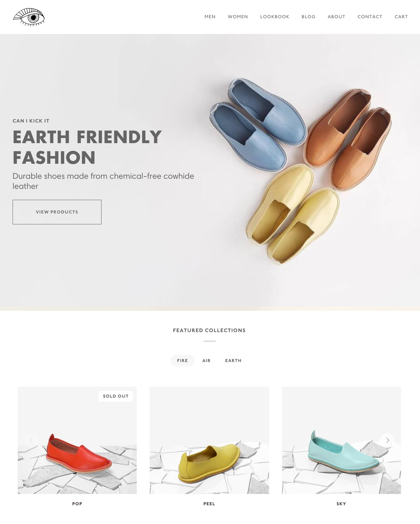Toggle to MEN navigation menu
The image size is (420, 524).
210,17
